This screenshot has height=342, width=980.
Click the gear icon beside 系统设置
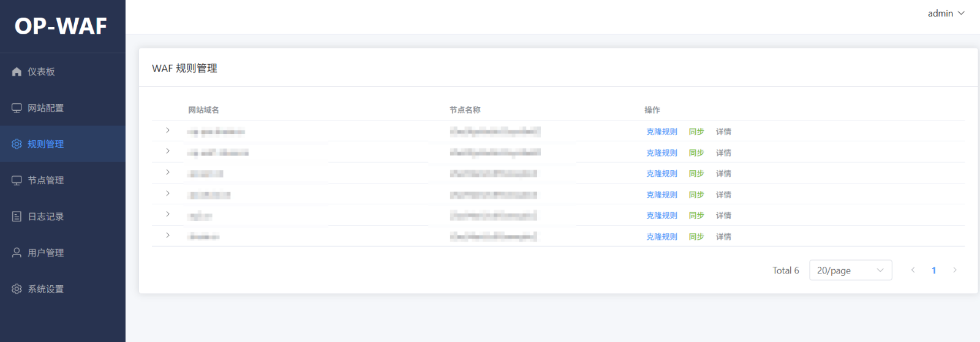coord(17,289)
